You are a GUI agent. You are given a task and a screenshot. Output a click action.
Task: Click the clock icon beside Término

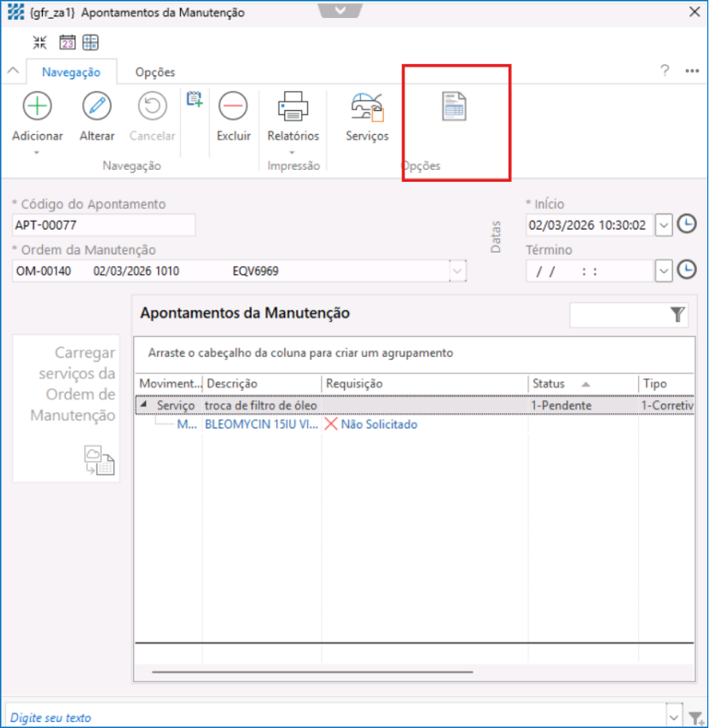coord(687,271)
